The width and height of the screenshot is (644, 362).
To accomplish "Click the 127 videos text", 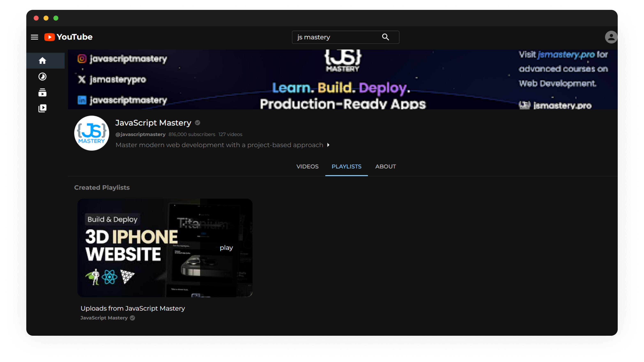I will (x=230, y=134).
